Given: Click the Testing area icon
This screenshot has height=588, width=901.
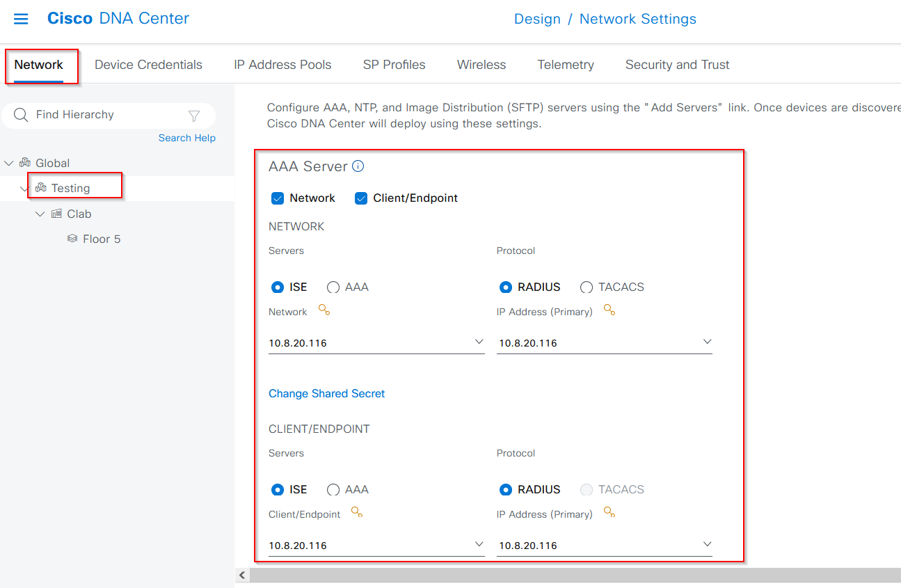Looking at the screenshot, I should (40, 188).
